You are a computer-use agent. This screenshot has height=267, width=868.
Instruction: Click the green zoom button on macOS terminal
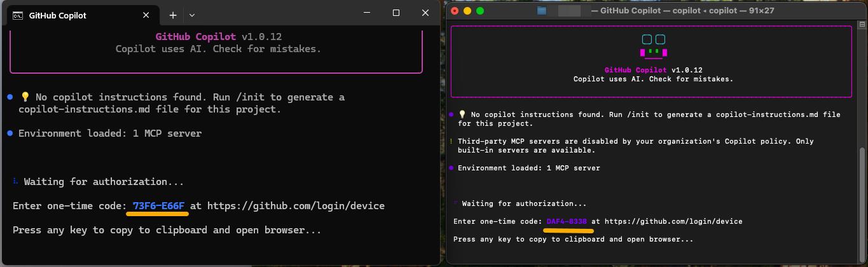(x=480, y=11)
